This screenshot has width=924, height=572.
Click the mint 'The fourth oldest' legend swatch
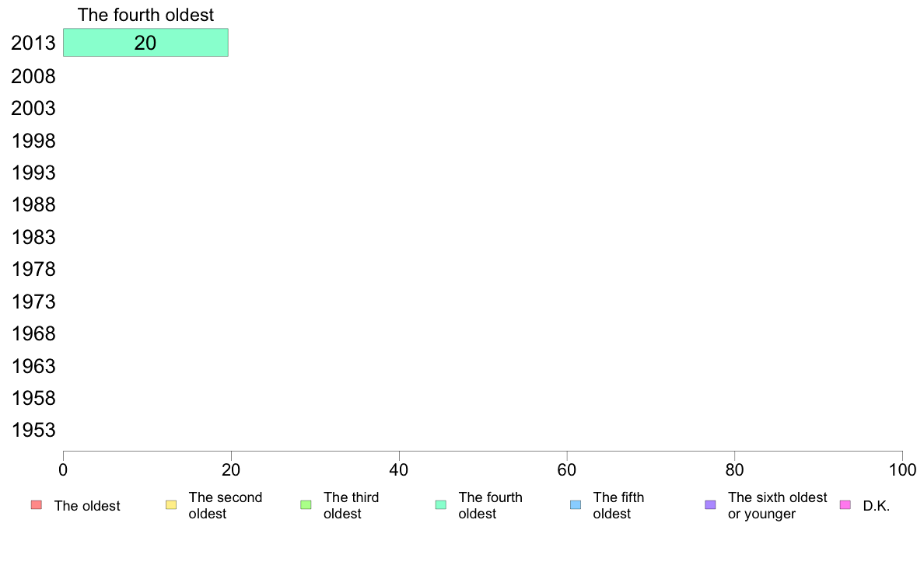pos(440,505)
